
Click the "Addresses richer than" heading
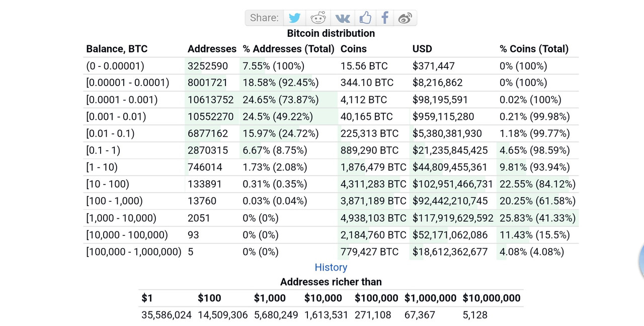(331, 282)
